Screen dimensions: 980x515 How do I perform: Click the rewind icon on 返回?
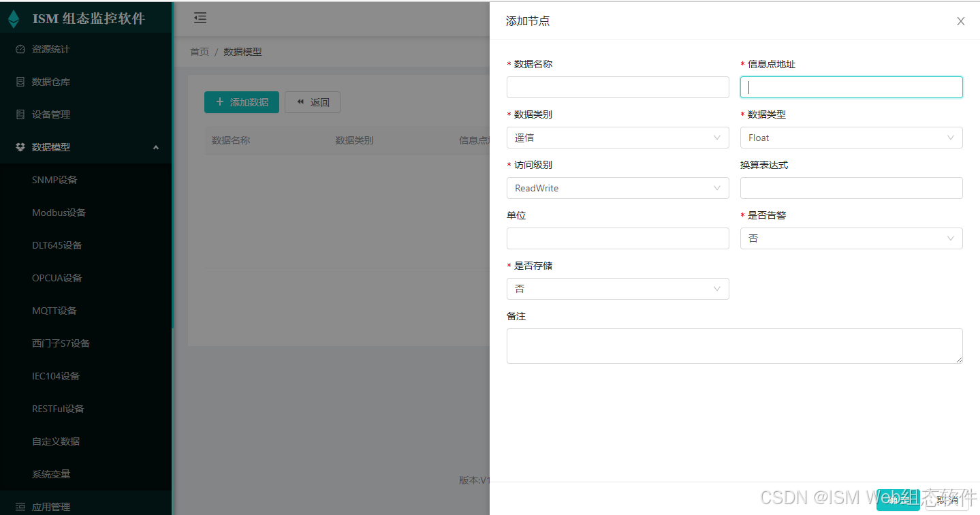point(300,102)
